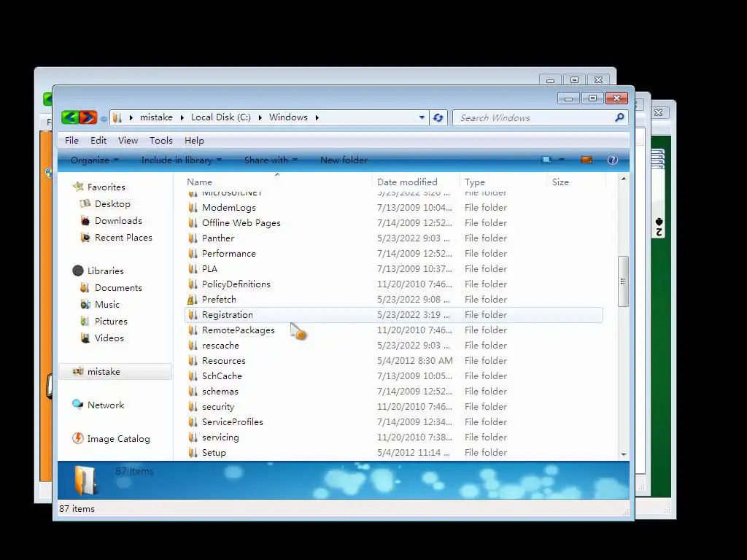Select the servicing folder name
The width and height of the screenshot is (747, 560).
pos(220,437)
